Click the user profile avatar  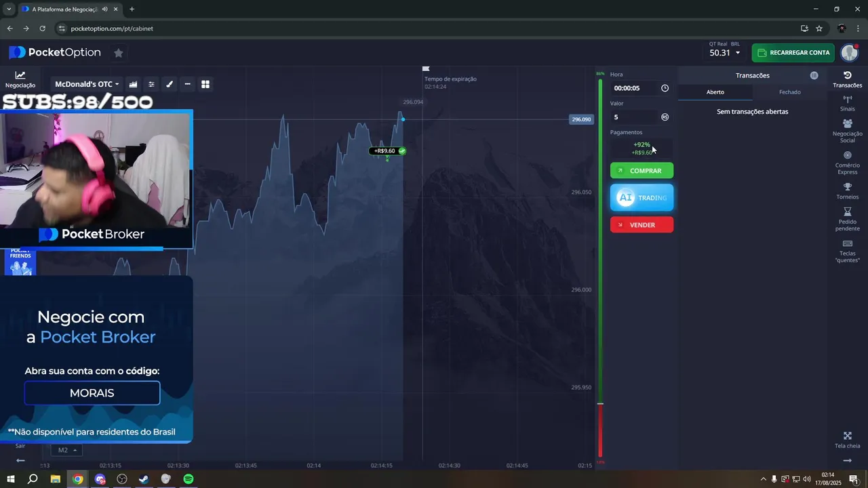coord(850,53)
